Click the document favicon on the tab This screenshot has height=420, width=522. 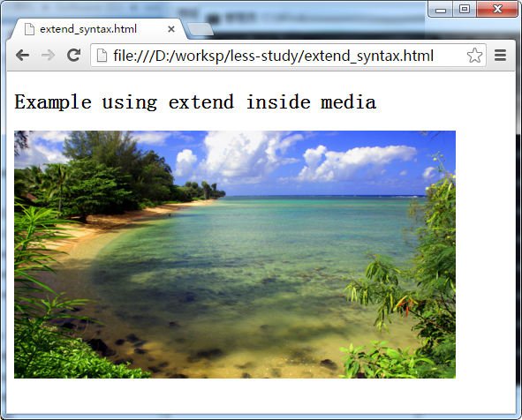pyautogui.click(x=30, y=29)
